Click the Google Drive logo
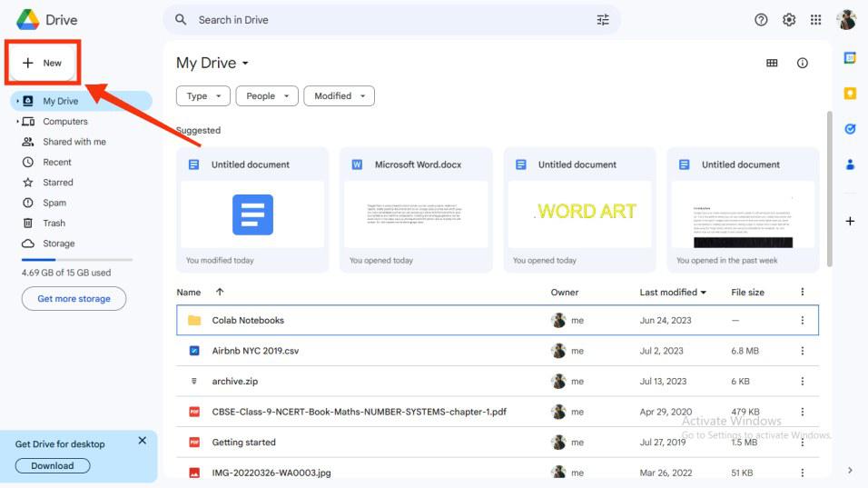The image size is (868, 488). click(x=27, y=20)
